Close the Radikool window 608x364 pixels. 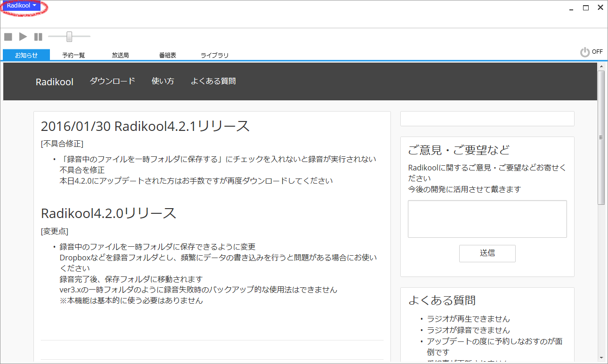(600, 8)
